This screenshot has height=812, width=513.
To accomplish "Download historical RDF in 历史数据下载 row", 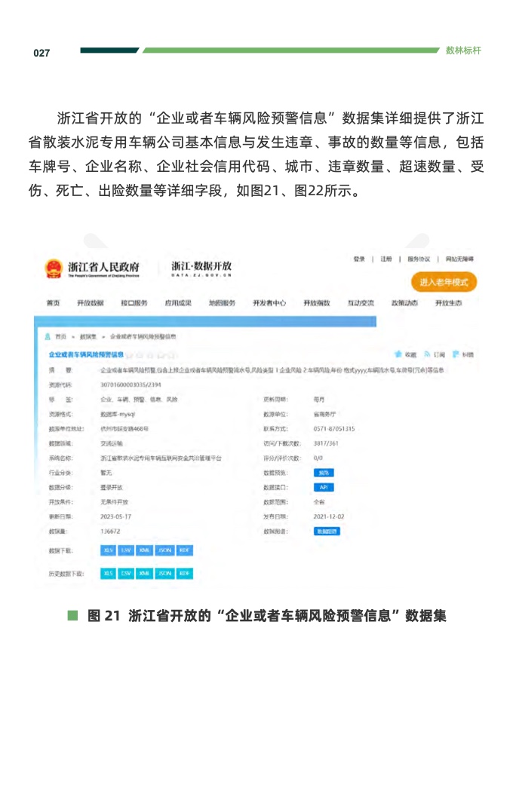I will pos(184,574).
